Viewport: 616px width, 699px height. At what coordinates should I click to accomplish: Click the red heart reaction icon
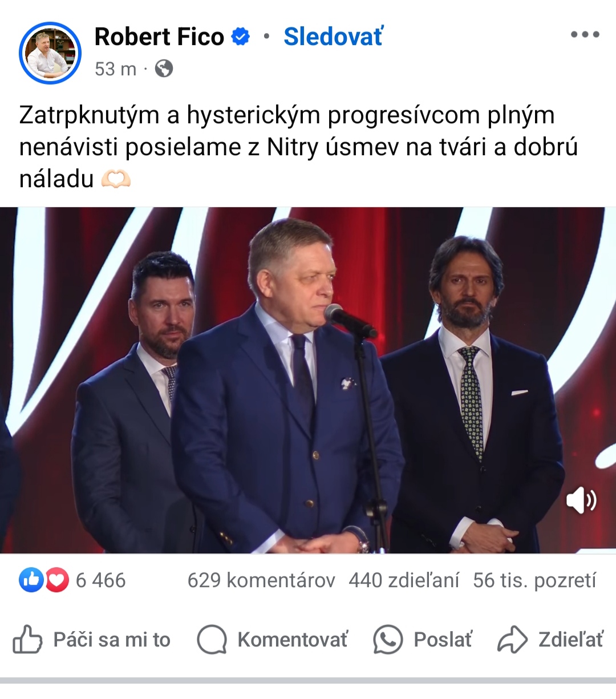(56, 580)
